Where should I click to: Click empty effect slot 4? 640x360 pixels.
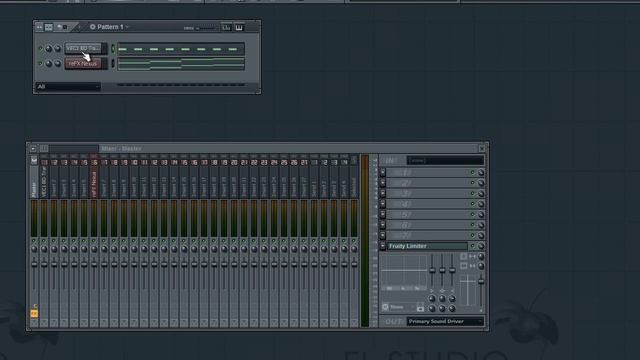click(x=427, y=204)
